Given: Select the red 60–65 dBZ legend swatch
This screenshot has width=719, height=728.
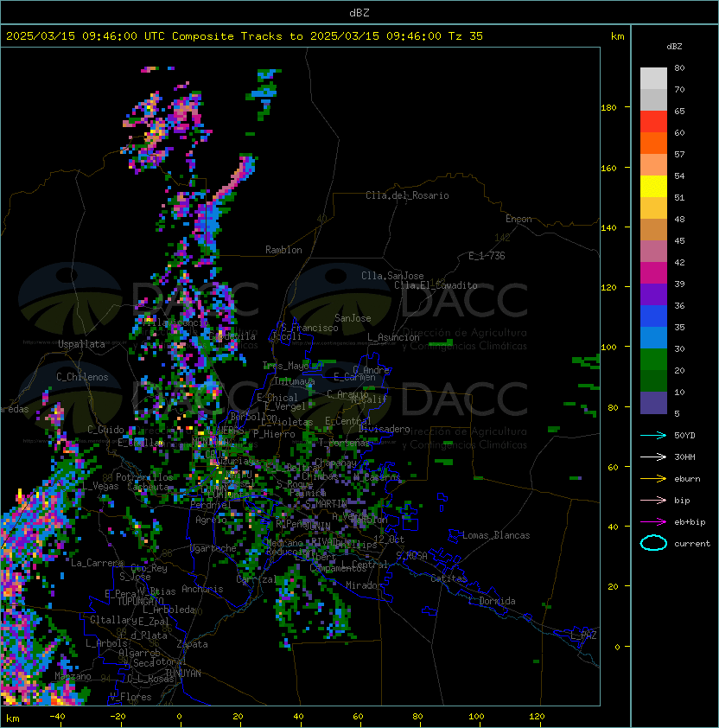Looking at the screenshot, I should click(x=653, y=122).
